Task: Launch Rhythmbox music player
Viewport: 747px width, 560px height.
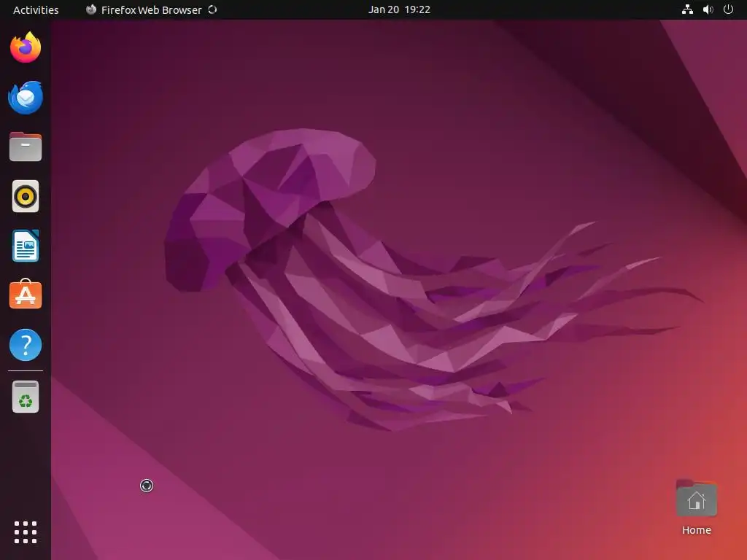Action: (x=26, y=196)
